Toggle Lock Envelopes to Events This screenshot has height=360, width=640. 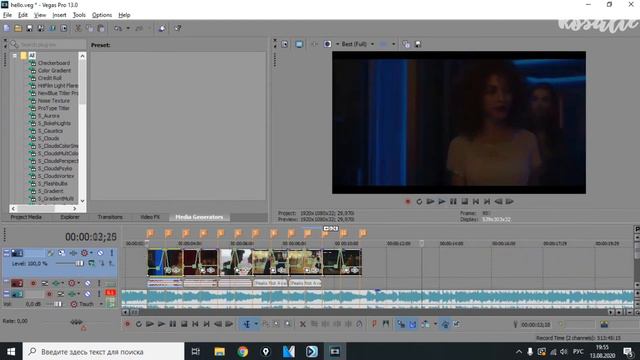445,324
